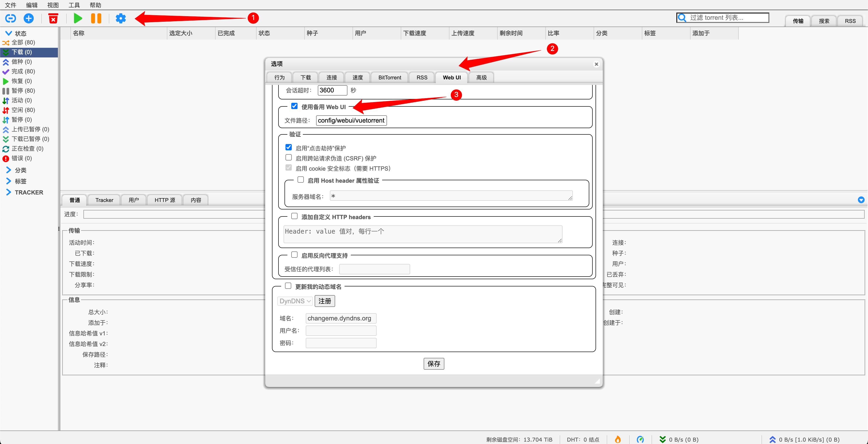Click the 会话超时 input field
Image resolution: width=868 pixels, height=444 pixels.
332,90
